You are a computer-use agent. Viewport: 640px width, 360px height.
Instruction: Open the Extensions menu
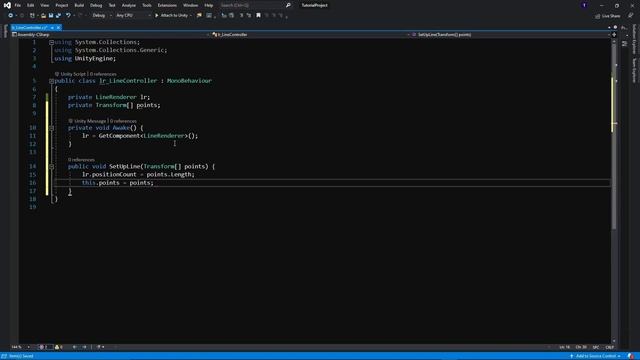[x=167, y=5]
